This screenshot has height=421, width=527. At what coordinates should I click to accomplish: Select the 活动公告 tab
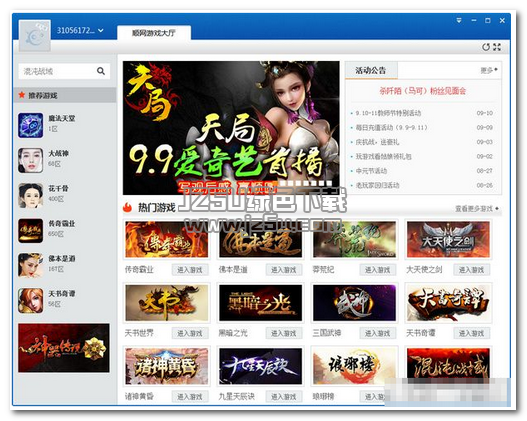click(371, 71)
